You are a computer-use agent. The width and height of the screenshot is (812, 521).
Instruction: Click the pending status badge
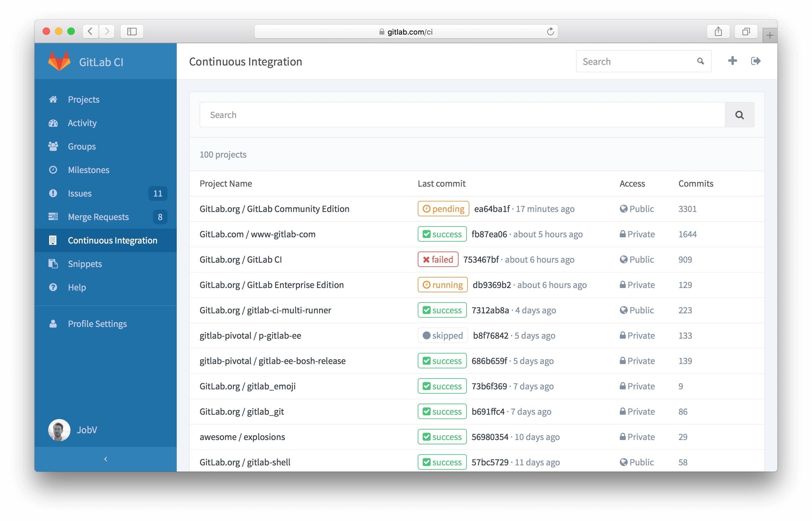pos(443,209)
